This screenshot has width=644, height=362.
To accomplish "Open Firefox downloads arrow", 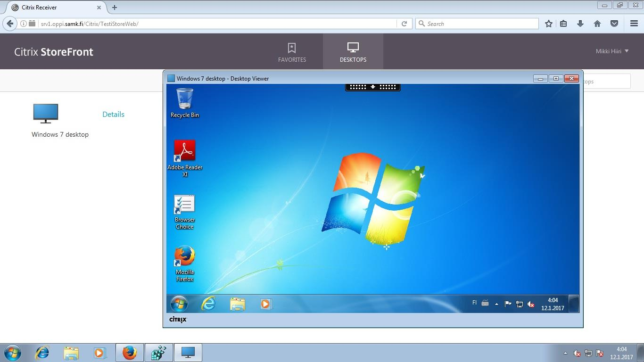I will 580,24.
